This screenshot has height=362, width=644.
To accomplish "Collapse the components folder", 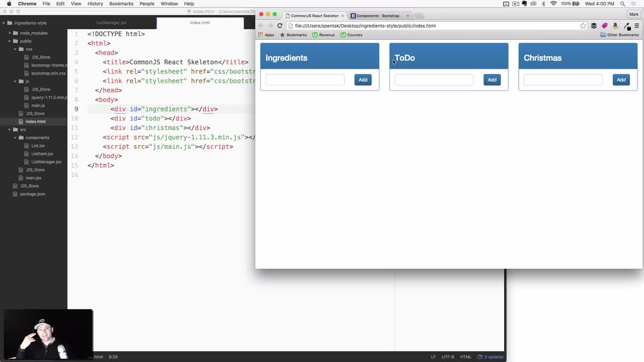I will [x=15, y=137].
